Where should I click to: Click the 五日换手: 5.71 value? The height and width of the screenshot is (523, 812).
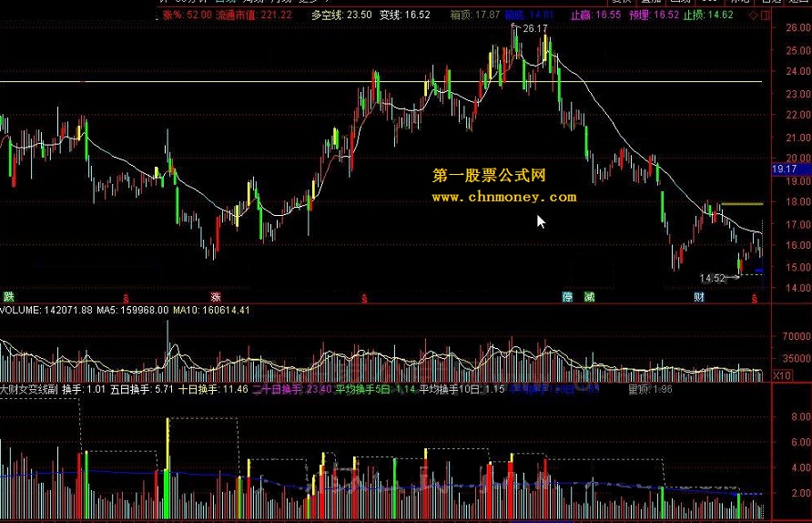click(x=142, y=389)
